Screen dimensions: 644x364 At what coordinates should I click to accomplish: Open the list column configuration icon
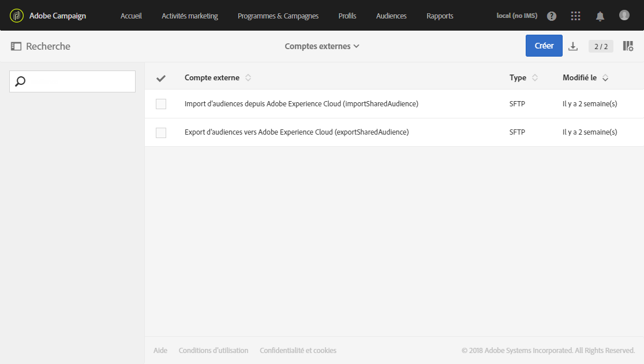click(x=628, y=46)
